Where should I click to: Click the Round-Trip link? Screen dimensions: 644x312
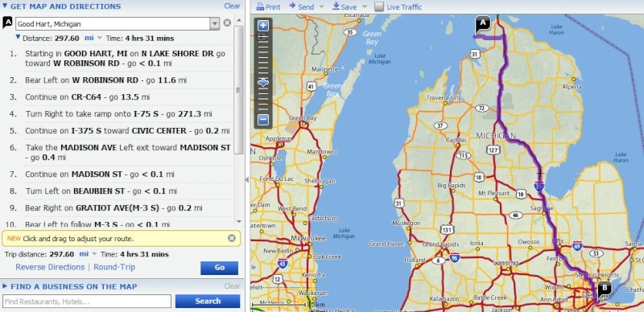pos(114,267)
